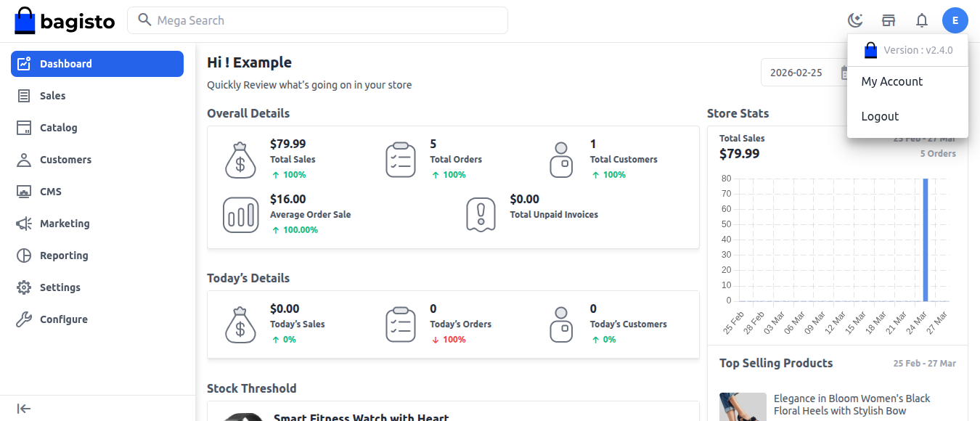This screenshot has width=980, height=421.
Task: Open Marketing megaphone menu
Action: click(x=65, y=224)
